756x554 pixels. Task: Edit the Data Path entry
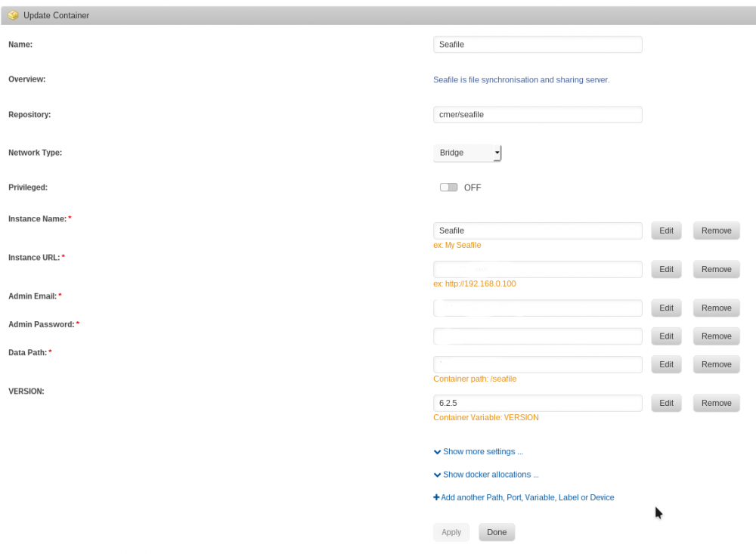tap(666, 364)
